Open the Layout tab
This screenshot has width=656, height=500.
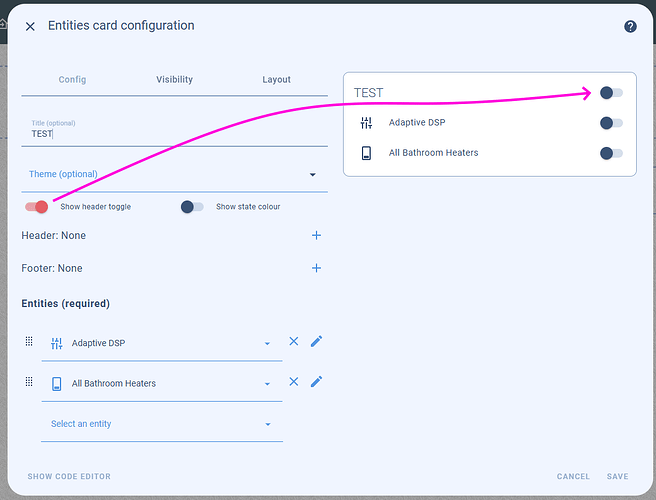pos(277,79)
